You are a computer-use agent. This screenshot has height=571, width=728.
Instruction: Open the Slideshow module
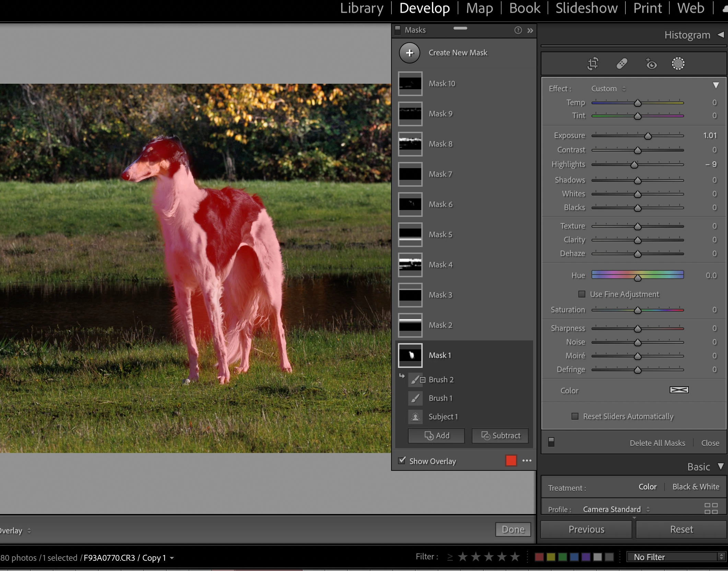(x=586, y=8)
